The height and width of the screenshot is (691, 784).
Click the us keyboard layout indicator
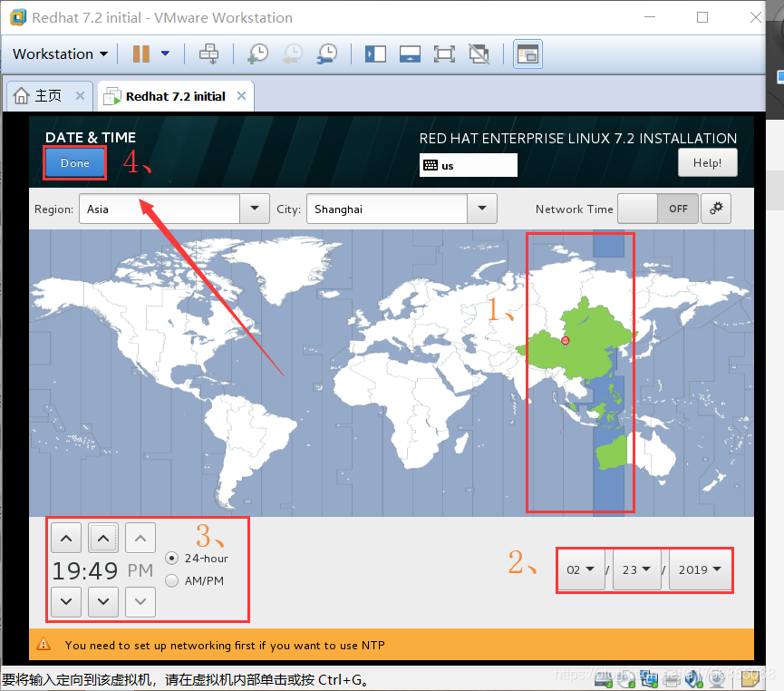(x=469, y=166)
